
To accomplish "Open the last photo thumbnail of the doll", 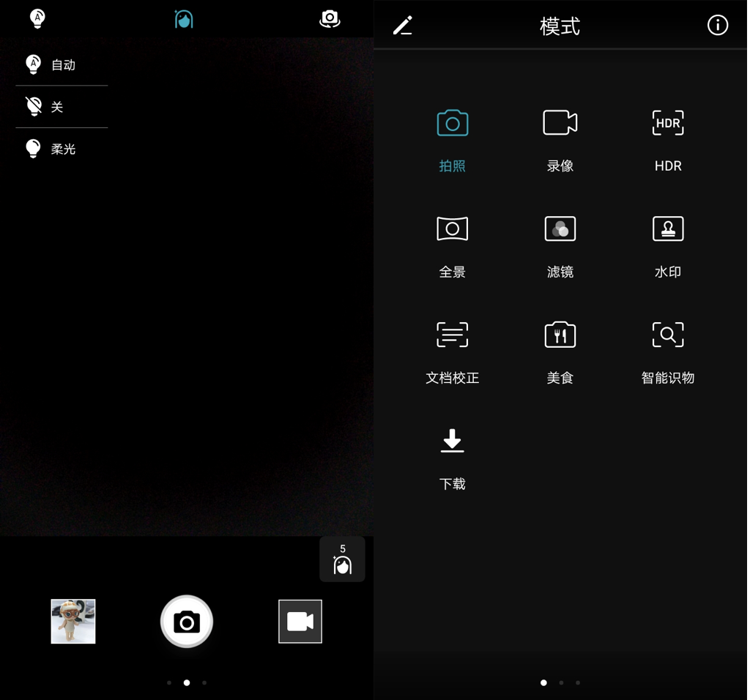I will click(x=73, y=622).
